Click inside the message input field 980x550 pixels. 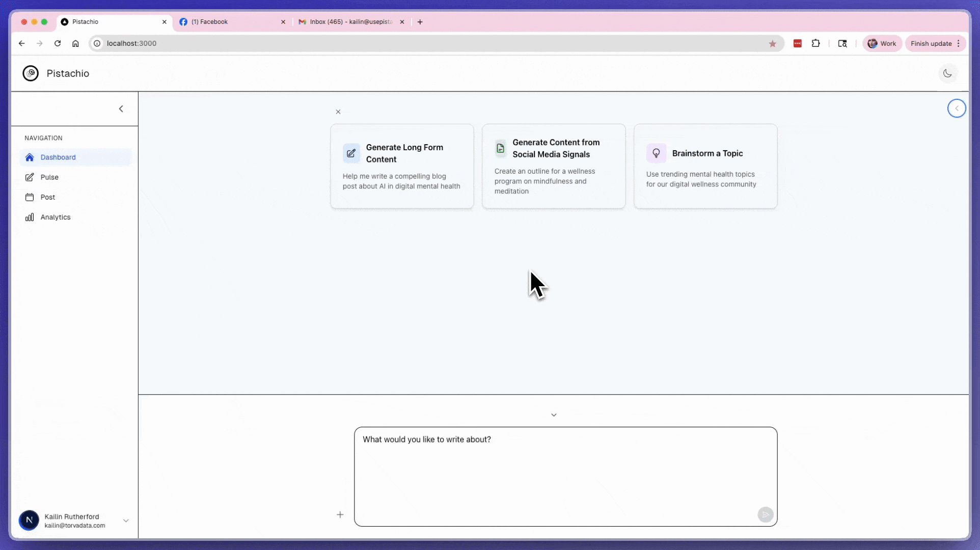564,474
